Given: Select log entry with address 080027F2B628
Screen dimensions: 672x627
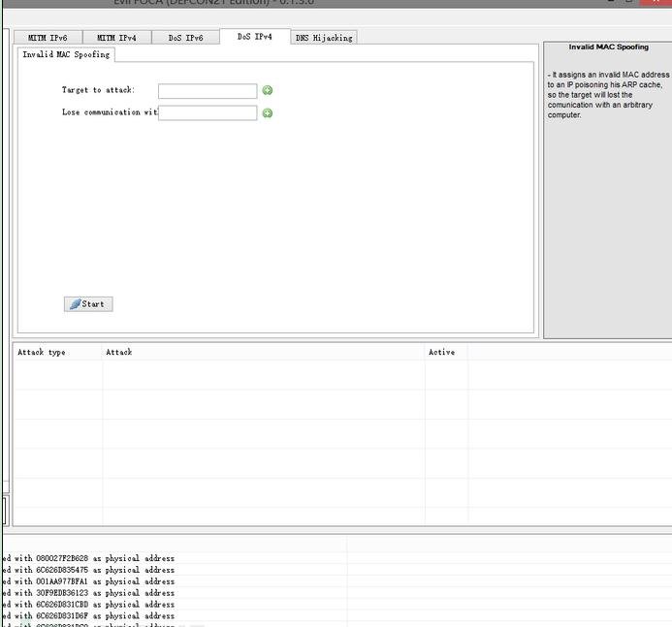Looking at the screenshot, I should (x=89, y=559).
